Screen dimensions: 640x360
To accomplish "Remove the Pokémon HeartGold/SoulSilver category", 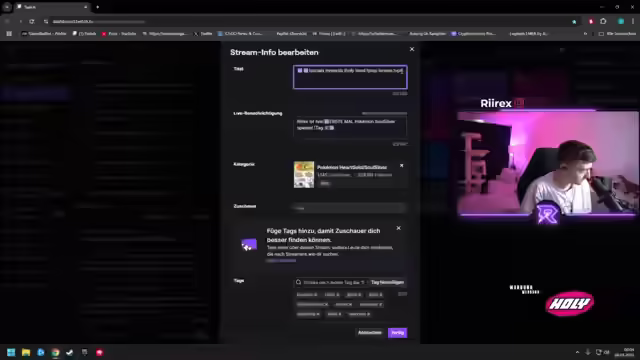I will coord(402,166).
